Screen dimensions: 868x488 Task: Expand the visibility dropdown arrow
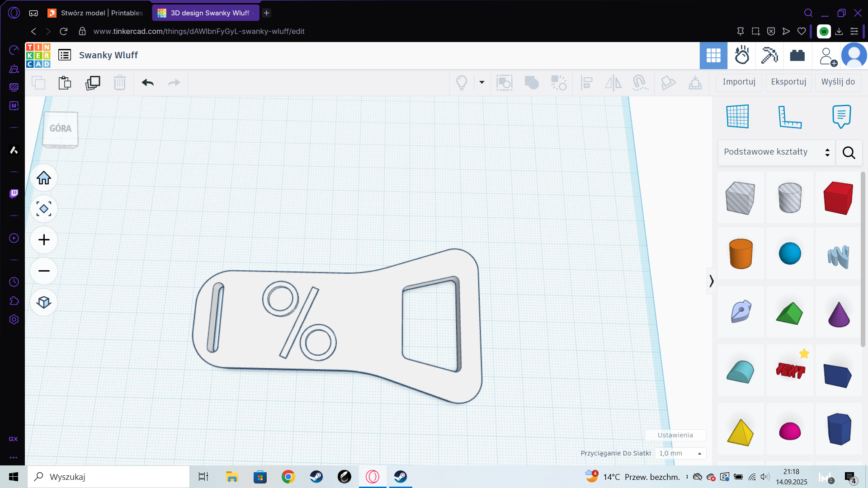click(x=482, y=82)
